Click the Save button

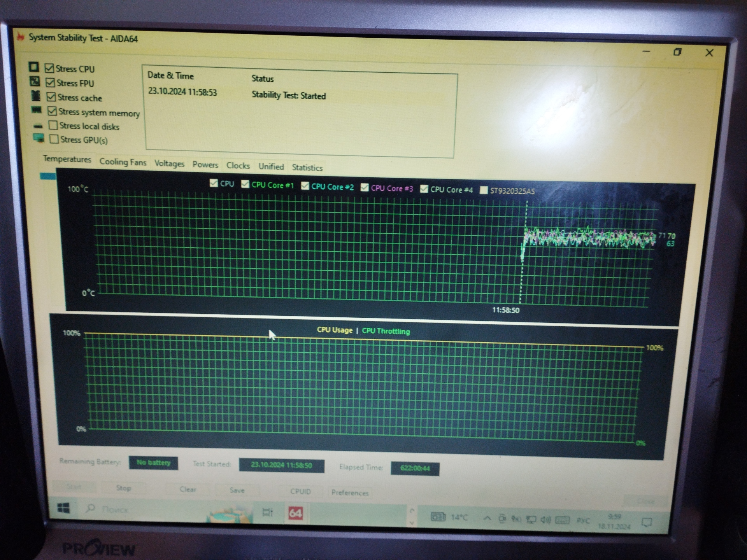[237, 491]
